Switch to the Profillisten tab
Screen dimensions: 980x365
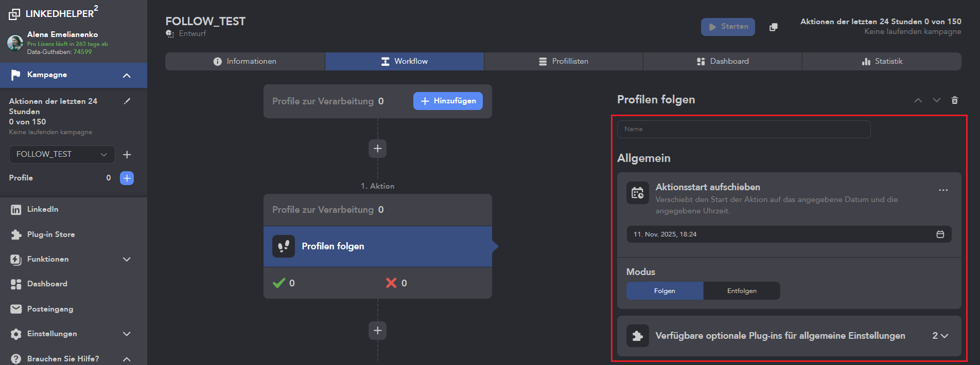[563, 61]
